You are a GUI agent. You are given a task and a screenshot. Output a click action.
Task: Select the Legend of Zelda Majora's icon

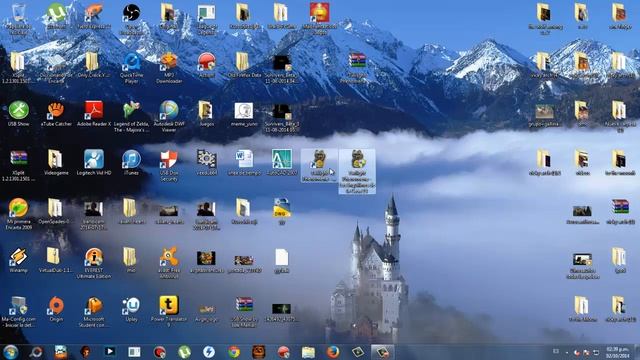(x=131, y=116)
